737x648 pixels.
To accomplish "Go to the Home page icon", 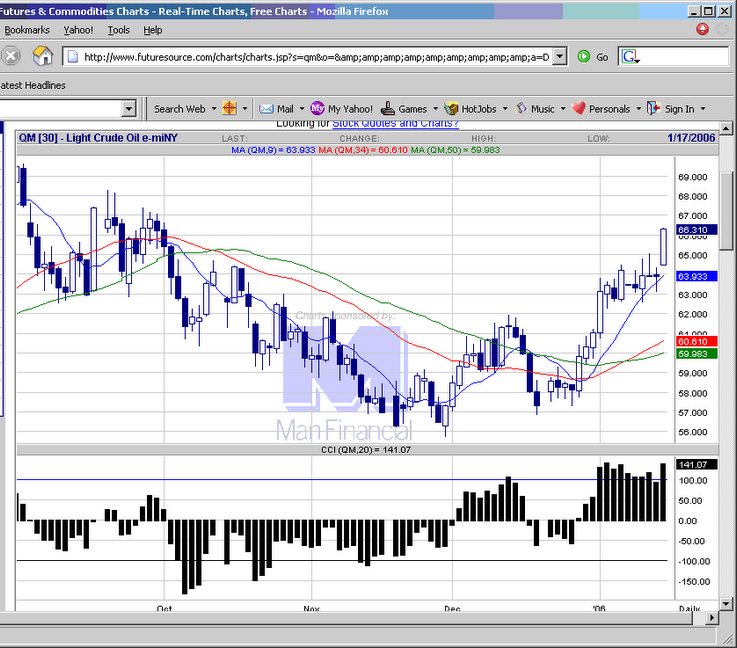I will 42,56.
